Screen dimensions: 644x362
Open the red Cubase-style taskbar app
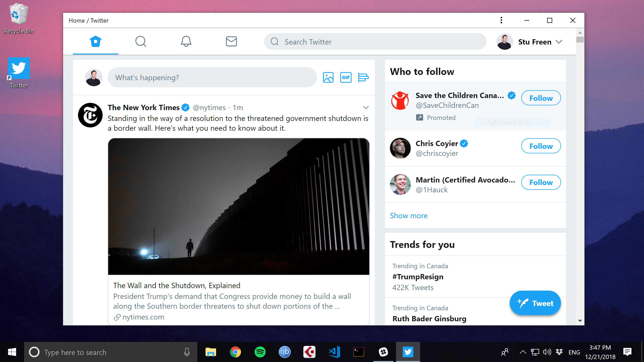tap(309, 352)
